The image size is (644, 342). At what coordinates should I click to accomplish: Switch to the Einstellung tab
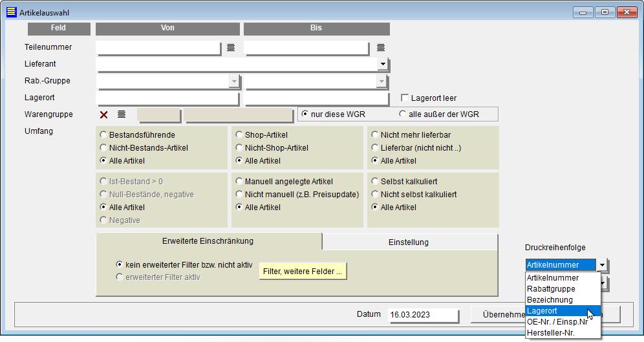[x=410, y=242]
